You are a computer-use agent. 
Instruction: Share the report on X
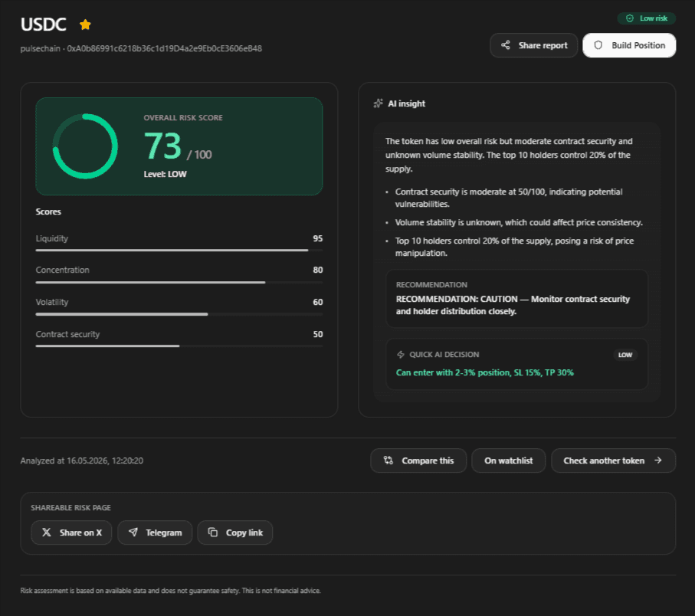[x=71, y=532]
